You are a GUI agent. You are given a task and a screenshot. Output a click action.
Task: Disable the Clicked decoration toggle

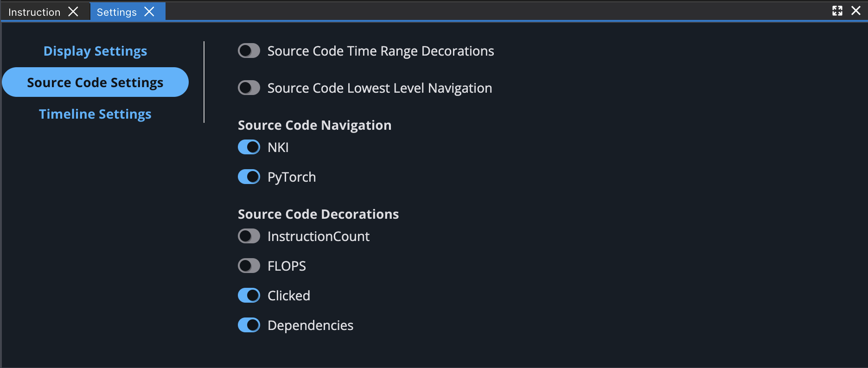click(x=249, y=296)
